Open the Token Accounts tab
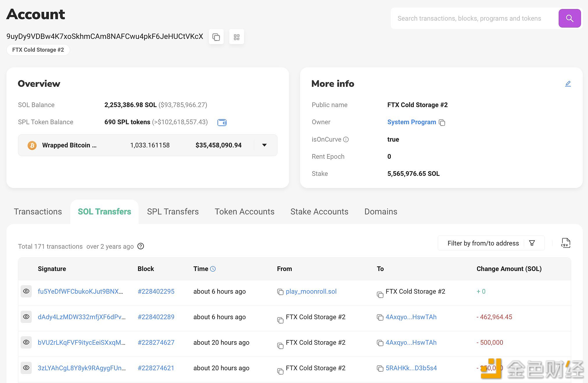This screenshot has height=383, width=588. [x=245, y=212]
